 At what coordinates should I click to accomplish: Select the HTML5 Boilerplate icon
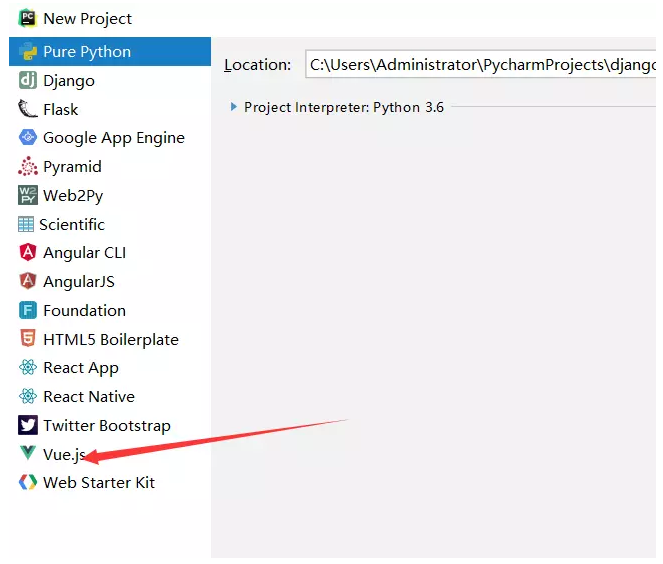coord(28,339)
